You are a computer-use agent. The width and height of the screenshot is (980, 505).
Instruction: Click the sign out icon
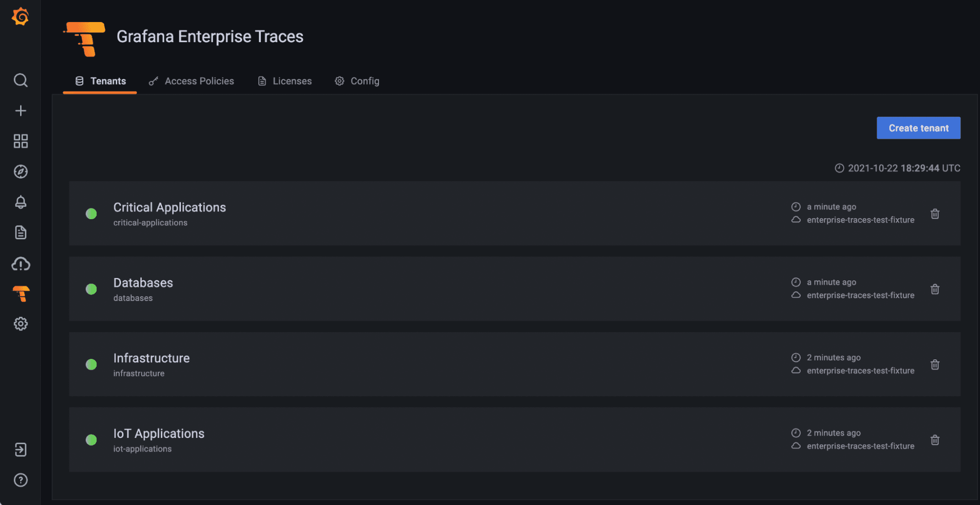click(x=21, y=450)
